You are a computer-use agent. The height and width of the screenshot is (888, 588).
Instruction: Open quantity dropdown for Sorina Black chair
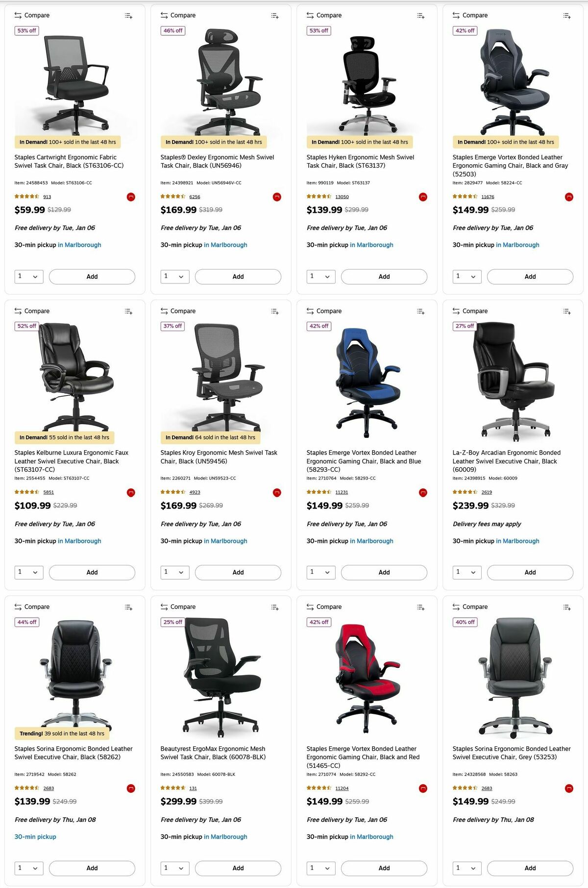pos(29,868)
